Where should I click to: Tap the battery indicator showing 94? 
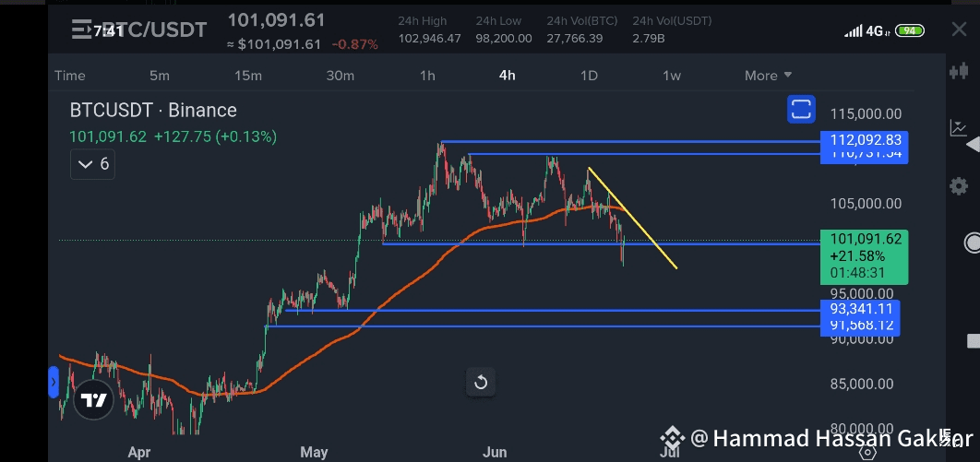910,30
